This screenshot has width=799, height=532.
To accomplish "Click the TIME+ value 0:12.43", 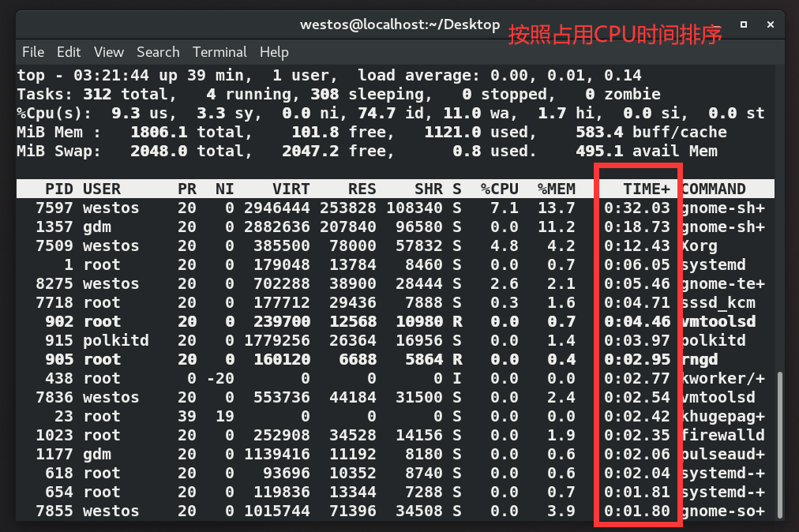I will click(x=637, y=246).
